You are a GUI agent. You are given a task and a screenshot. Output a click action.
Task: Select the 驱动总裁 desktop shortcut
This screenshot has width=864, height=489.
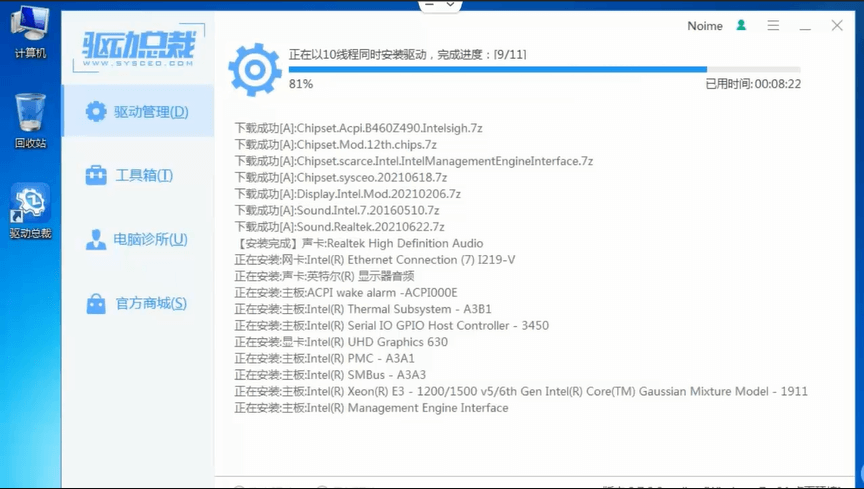(x=30, y=212)
